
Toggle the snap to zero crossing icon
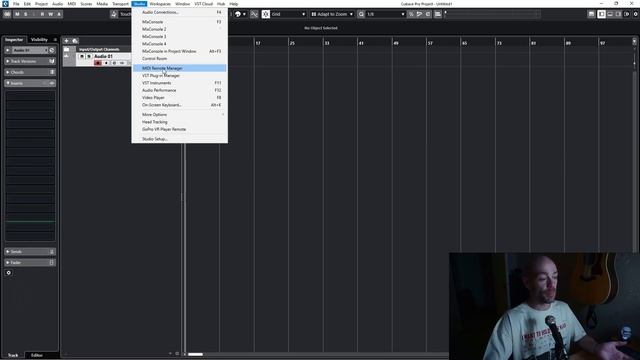coord(254,14)
